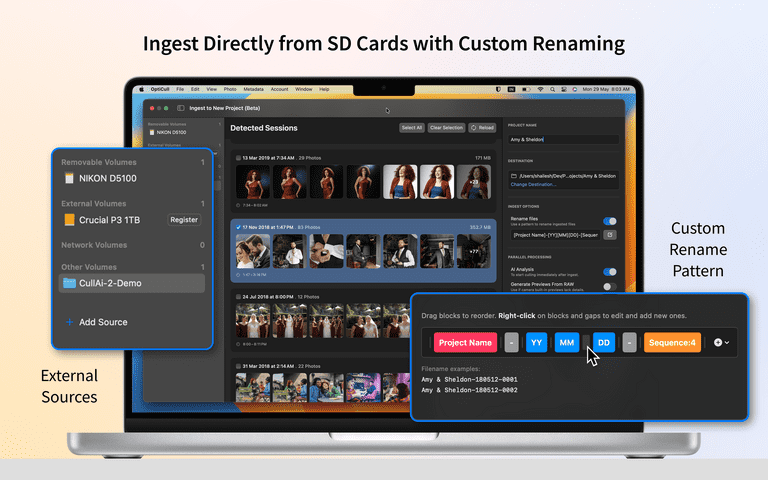Select the orange Sequence:4 block
The width and height of the screenshot is (768, 480).
tap(672, 342)
